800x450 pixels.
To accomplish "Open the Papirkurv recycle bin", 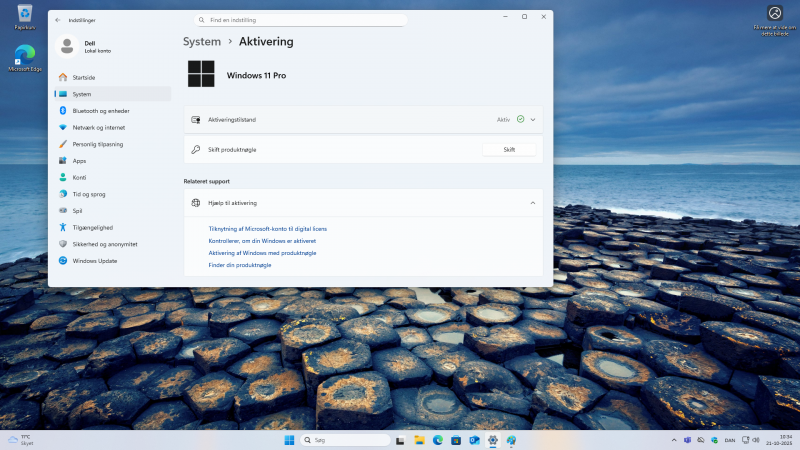I will tap(25, 16).
